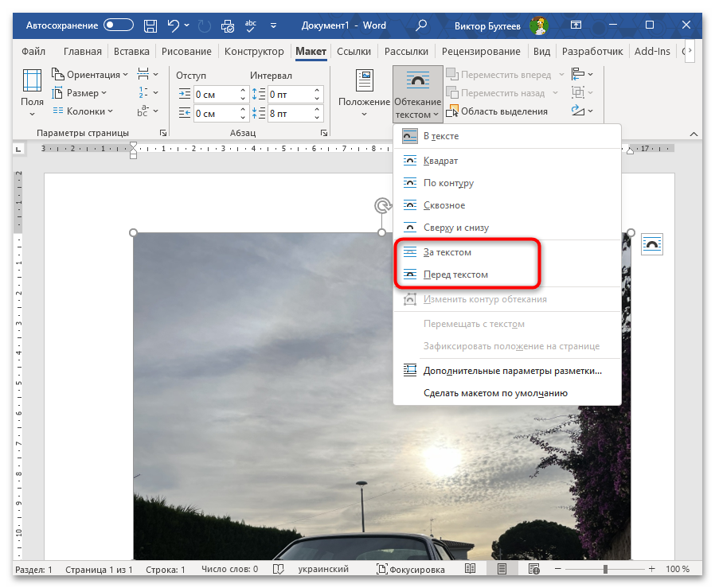This screenshot has width=715, height=588.
Task: Click the Undo arrow in title bar
Action: pos(173,25)
